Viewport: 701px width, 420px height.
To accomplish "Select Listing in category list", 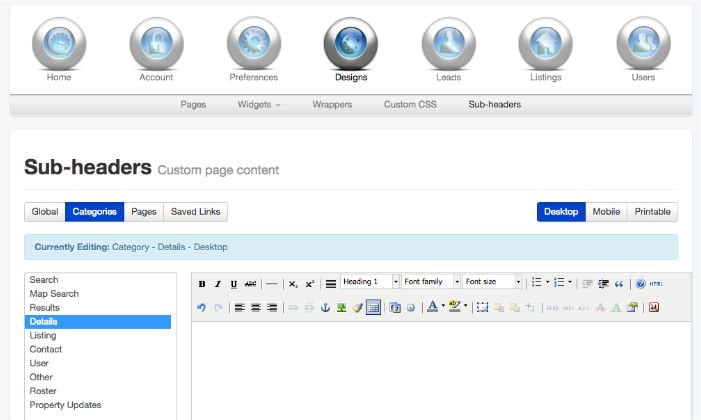I will 97,335.
